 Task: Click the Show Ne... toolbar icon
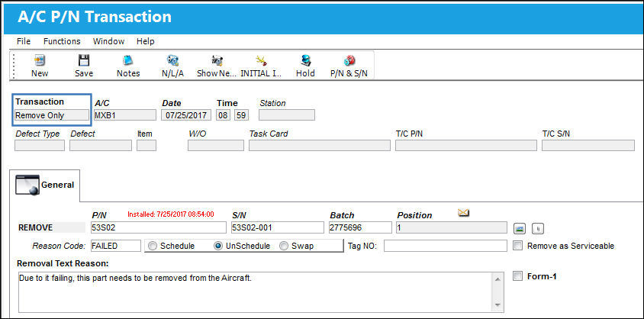(217, 61)
